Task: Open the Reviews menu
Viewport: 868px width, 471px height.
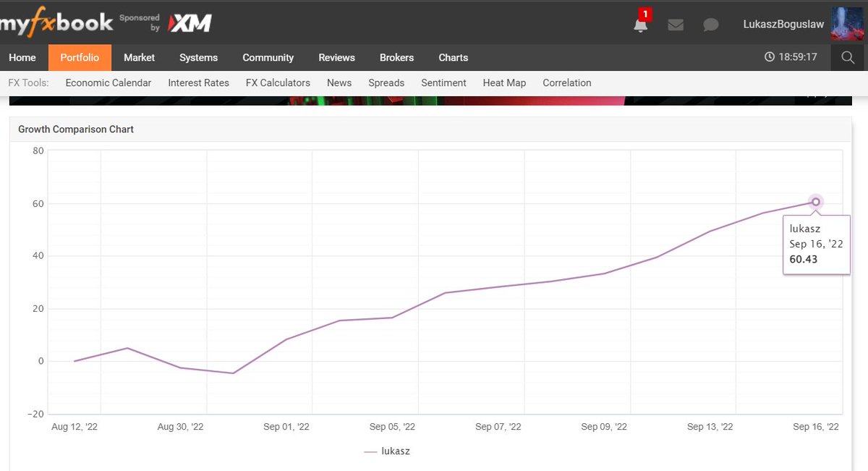Action: [x=336, y=58]
